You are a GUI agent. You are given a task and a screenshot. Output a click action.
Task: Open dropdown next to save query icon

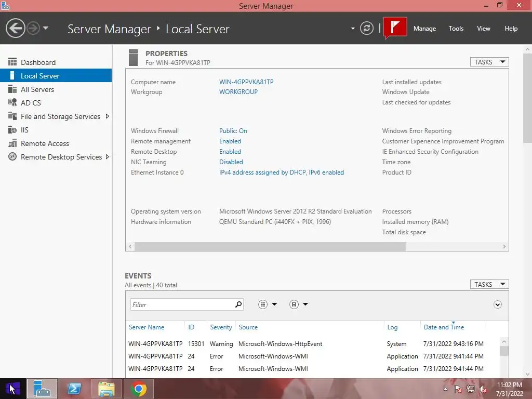click(x=305, y=304)
